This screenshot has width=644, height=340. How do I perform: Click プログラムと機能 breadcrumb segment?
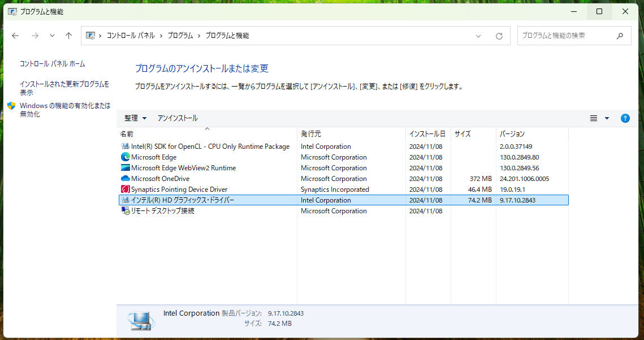[x=227, y=36]
